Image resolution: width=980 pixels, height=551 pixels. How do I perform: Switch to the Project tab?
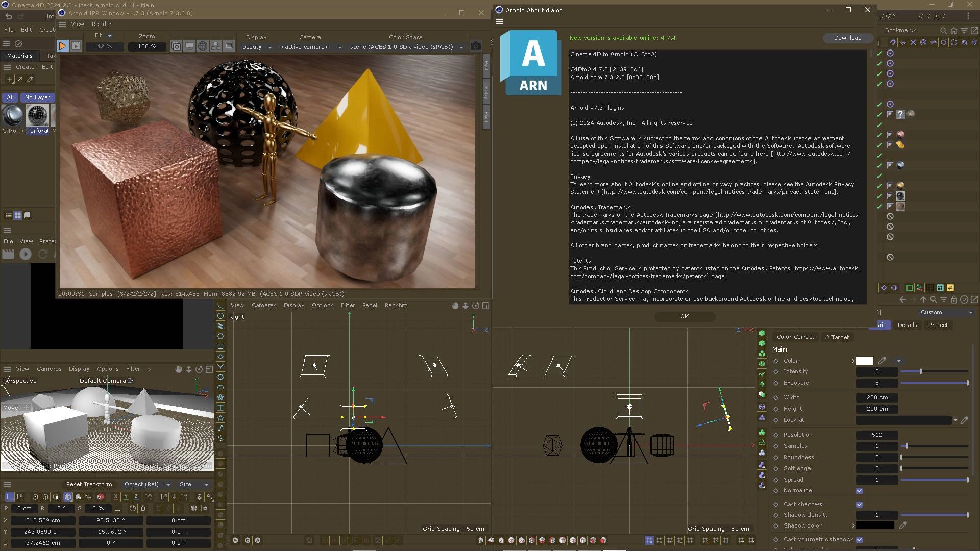[938, 325]
